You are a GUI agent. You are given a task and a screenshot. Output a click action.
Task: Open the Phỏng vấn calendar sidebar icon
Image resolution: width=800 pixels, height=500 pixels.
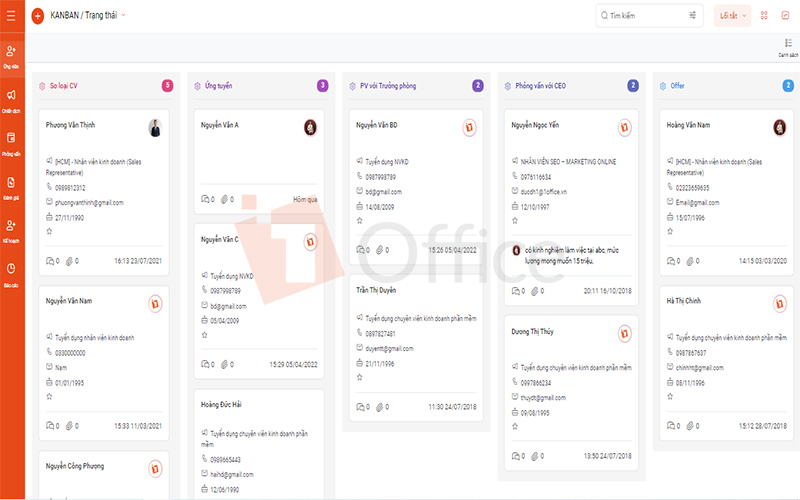[x=11, y=143]
